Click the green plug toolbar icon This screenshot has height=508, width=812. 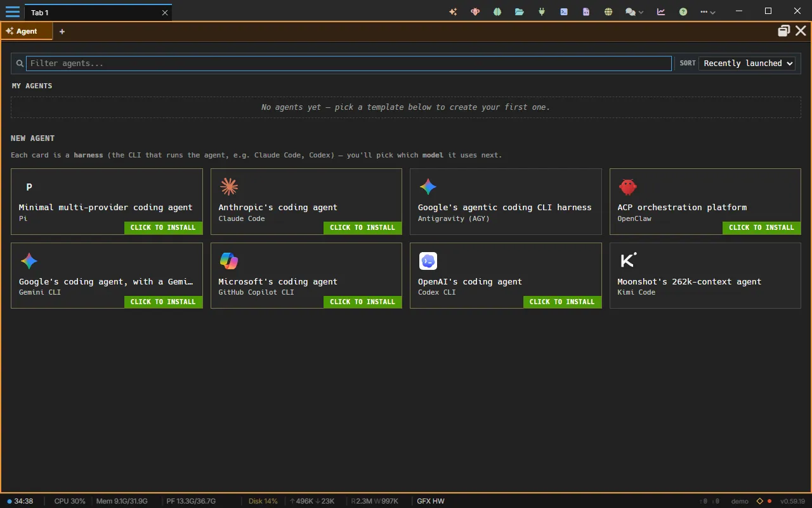(542, 11)
